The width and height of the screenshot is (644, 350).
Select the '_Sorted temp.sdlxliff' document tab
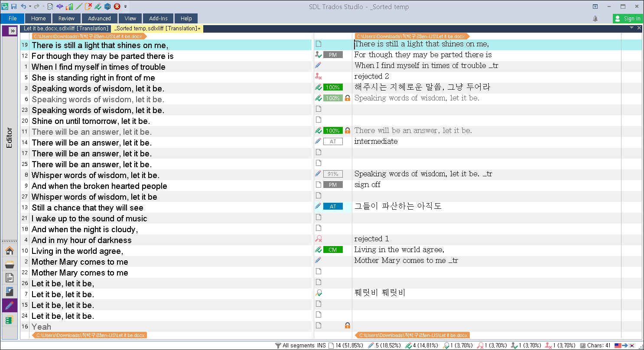pyautogui.click(x=157, y=28)
